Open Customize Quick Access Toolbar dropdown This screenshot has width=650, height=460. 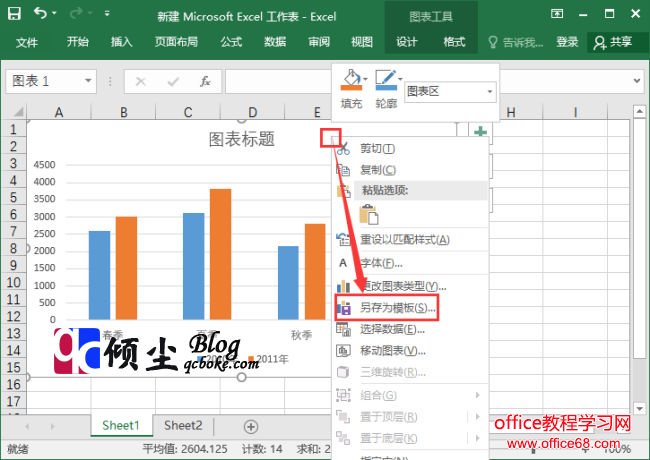107,14
